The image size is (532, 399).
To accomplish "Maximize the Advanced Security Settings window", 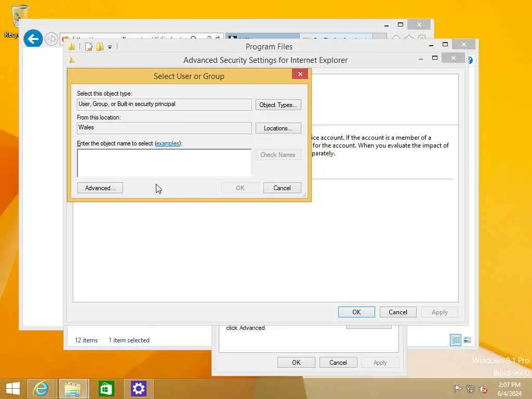I will pyautogui.click(x=435, y=58).
